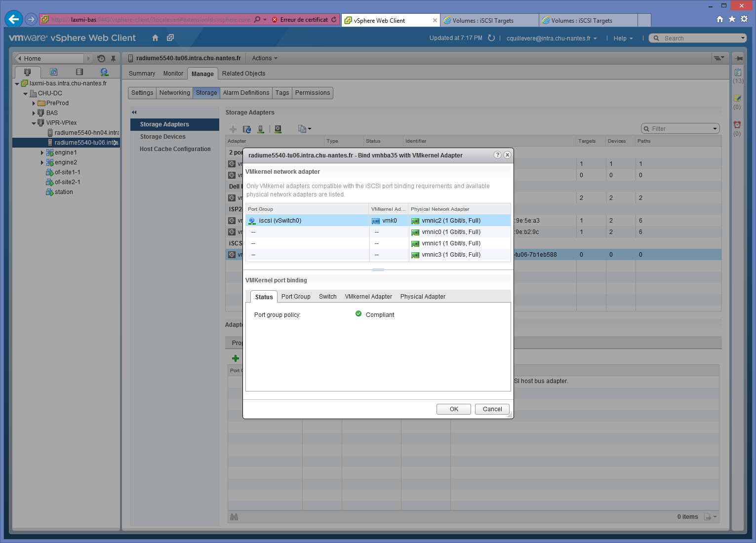Open the Recent Tasks clipboard icon
This screenshot has width=756, height=543.
737,73
